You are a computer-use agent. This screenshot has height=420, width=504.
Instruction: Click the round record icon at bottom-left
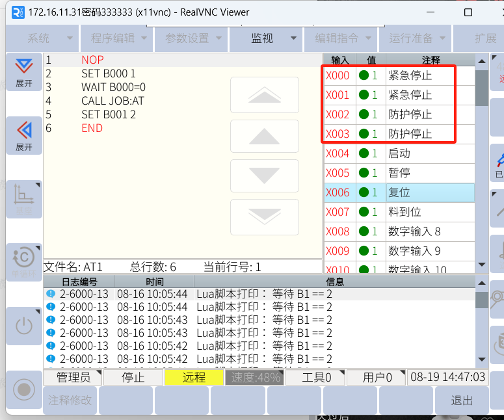point(24,389)
